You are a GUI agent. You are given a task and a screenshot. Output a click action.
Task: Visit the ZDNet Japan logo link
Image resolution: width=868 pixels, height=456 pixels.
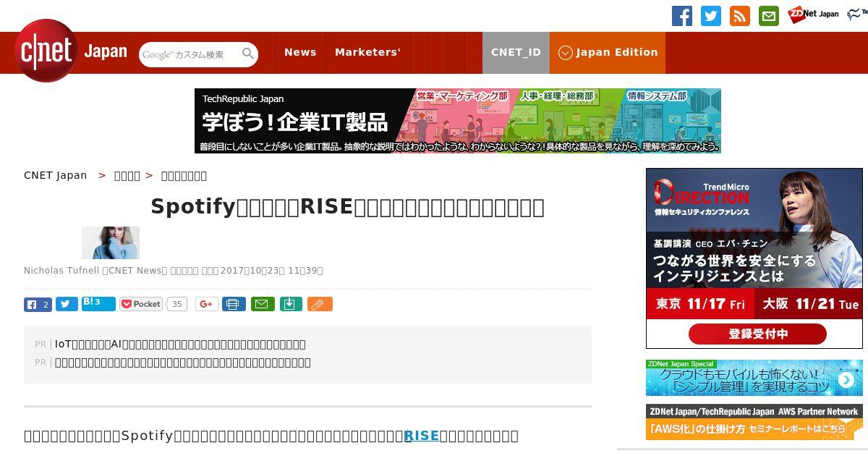(x=813, y=14)
